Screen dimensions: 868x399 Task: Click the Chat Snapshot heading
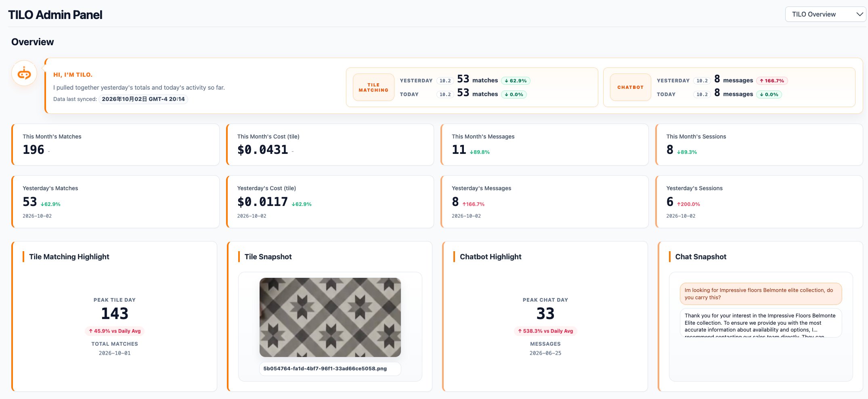click(701, 257)
